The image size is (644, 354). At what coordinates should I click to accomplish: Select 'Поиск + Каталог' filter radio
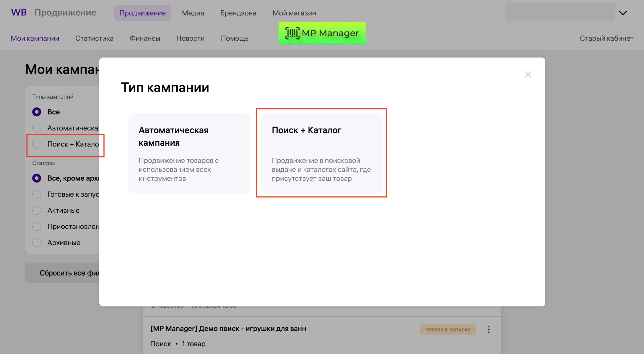pyautogui.click(x=37, y=144)
